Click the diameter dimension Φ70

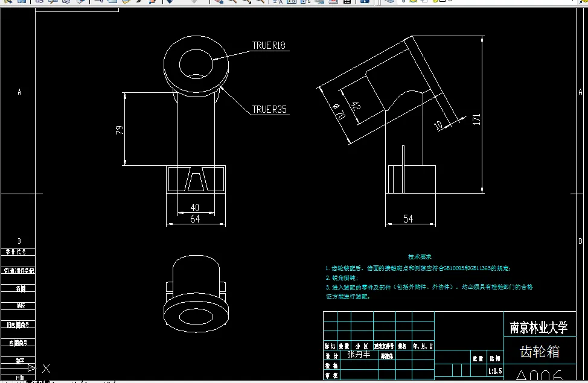tap(339, 112)
